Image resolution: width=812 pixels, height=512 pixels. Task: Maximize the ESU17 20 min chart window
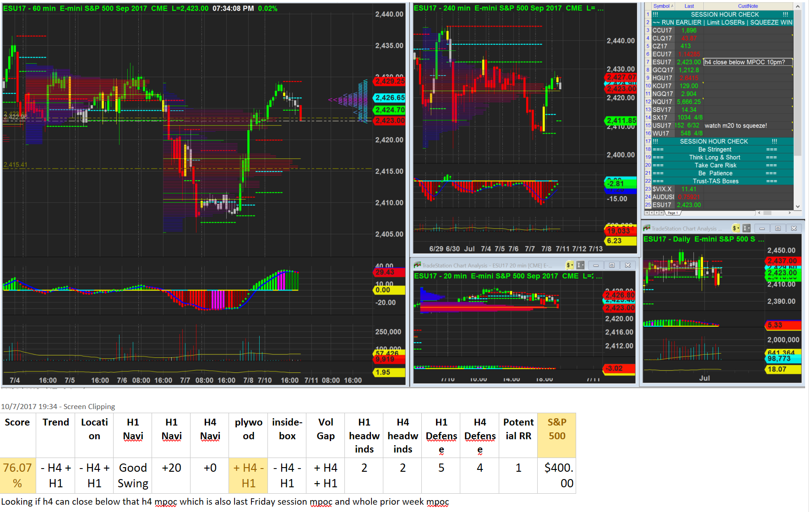[611, 265]
